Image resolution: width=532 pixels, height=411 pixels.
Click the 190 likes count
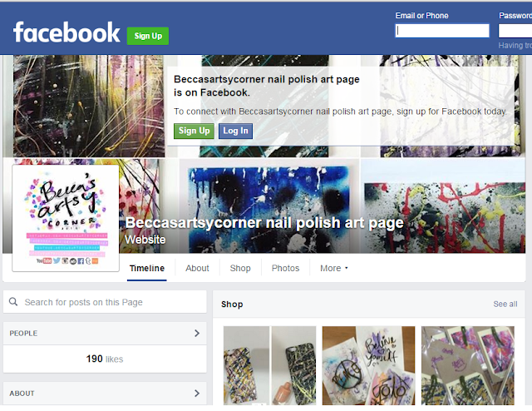tap(105, 359)
